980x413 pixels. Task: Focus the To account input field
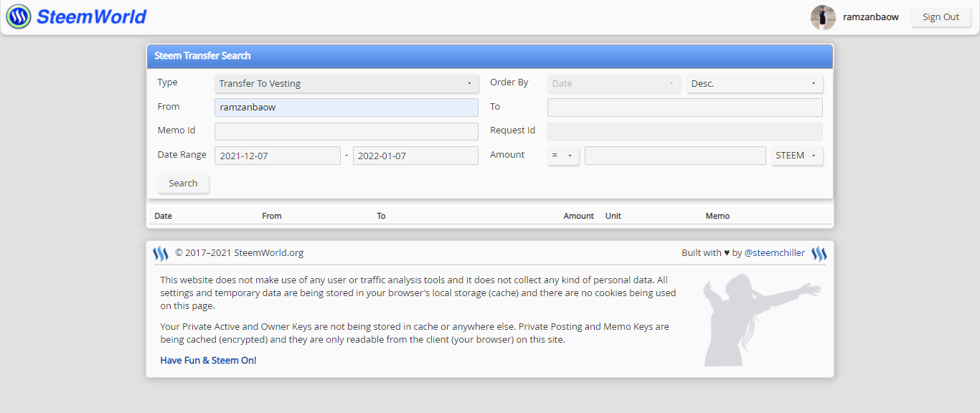685,107
